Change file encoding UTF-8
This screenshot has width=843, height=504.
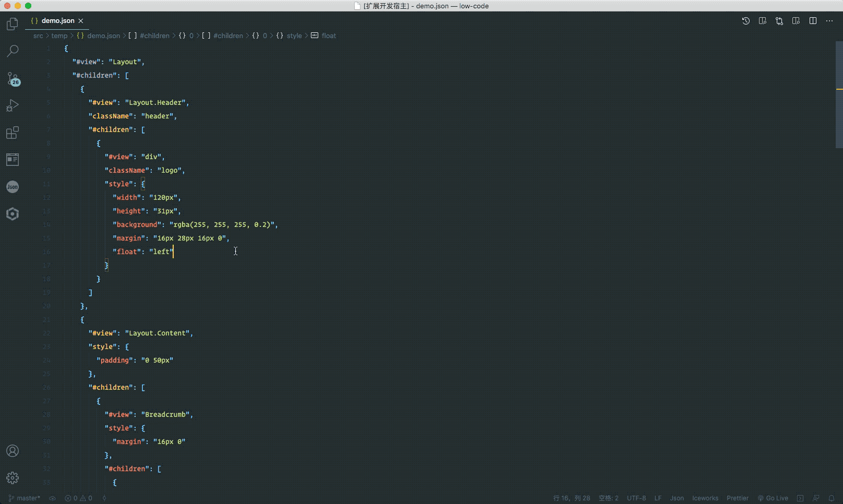[636, 498]
